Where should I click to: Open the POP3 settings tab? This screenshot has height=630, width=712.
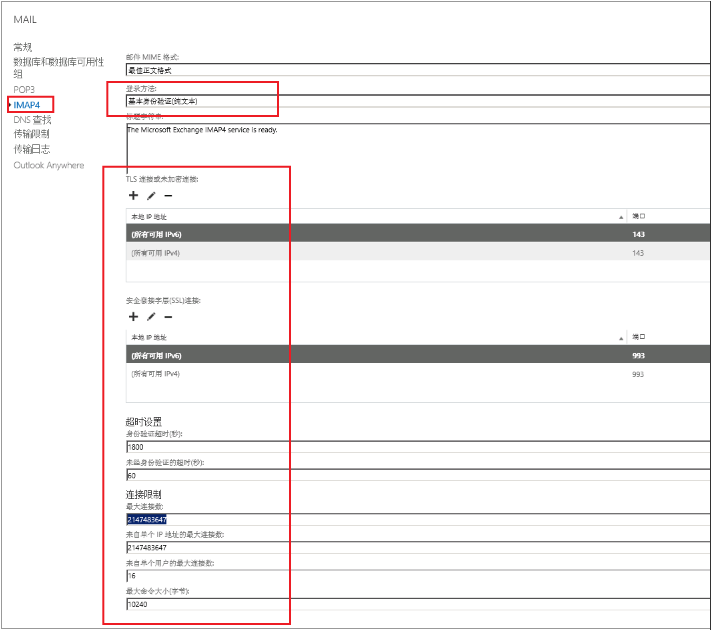pyautogui.click(x=24, y=90)
